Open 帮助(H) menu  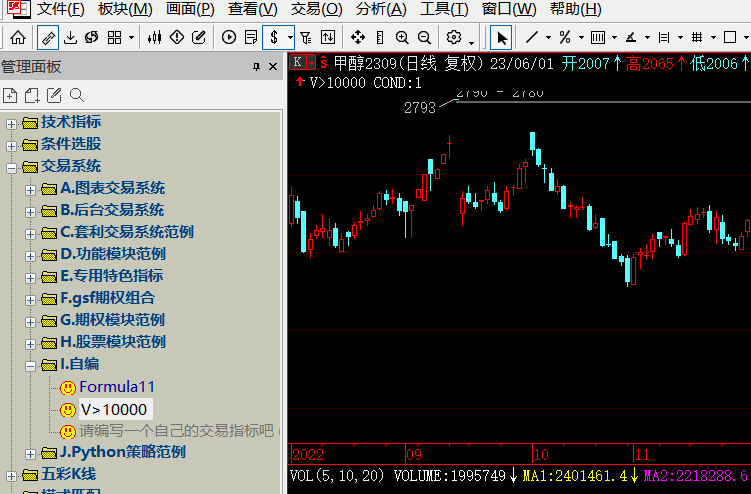pos(576,9)
